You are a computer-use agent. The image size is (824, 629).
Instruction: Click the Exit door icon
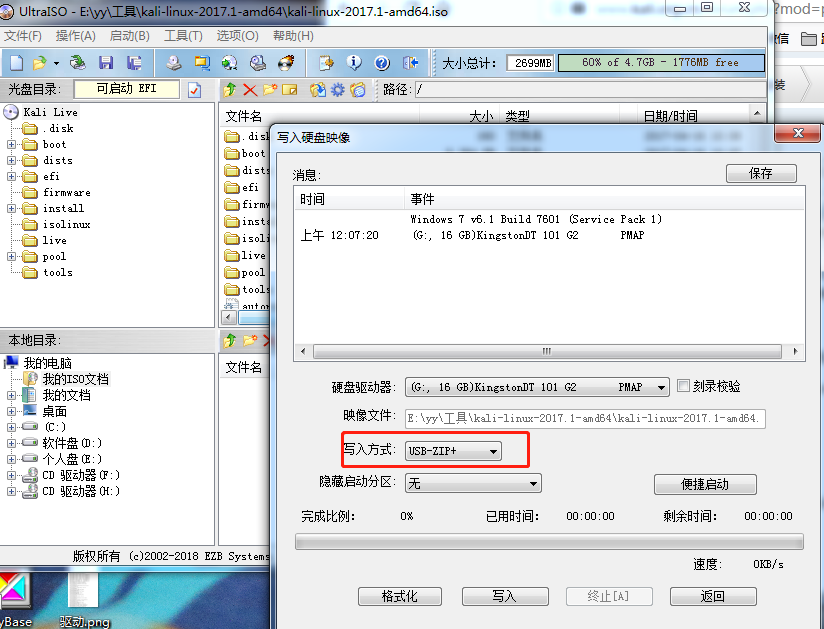click(x=410, y=63)
